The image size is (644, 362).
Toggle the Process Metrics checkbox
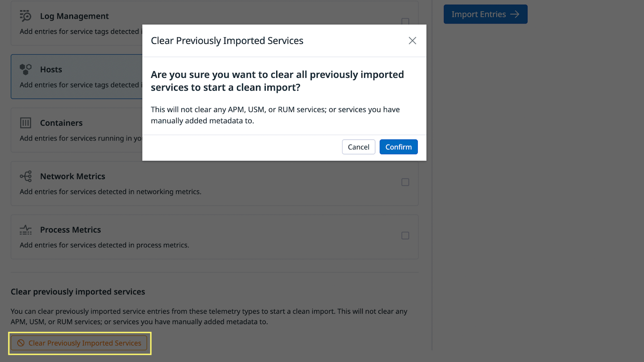click(405, 236)
